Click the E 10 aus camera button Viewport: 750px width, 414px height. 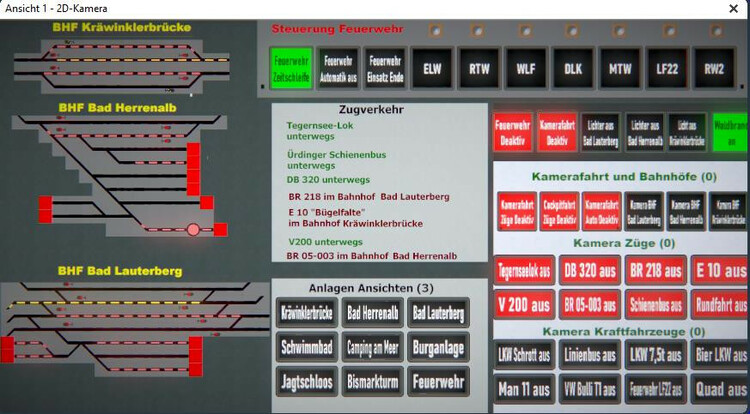pos(720,270)
